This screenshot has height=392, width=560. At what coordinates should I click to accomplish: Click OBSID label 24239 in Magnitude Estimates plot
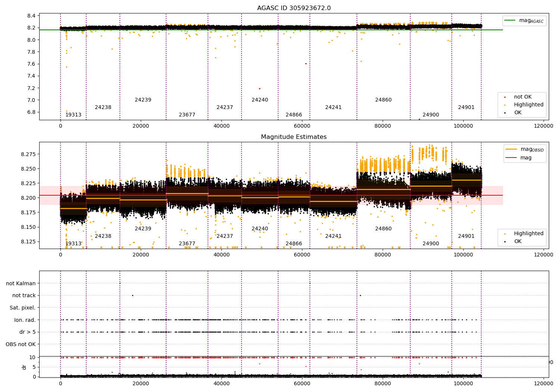(x=143, y=229)
